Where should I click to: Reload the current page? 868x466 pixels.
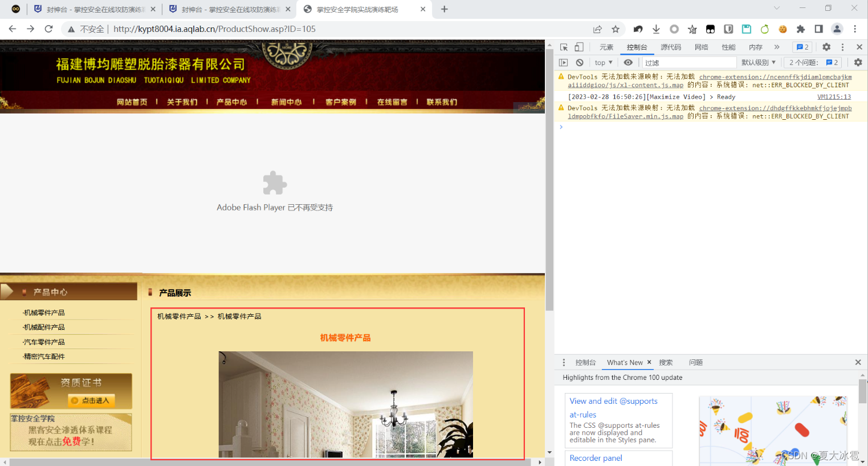click(x=48, y=29)
